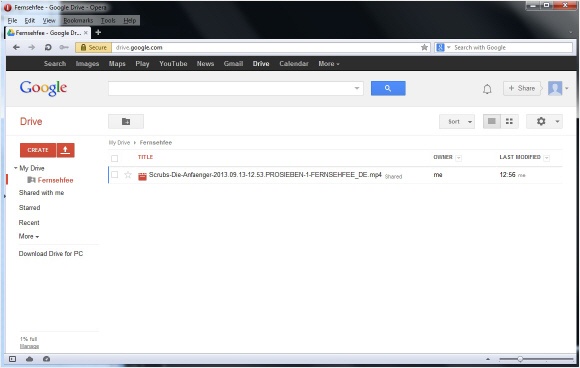The image size is (580, 368).
Task: Collapse the My Drive tree
Action: pyautogui.click(x=16, y=168)
